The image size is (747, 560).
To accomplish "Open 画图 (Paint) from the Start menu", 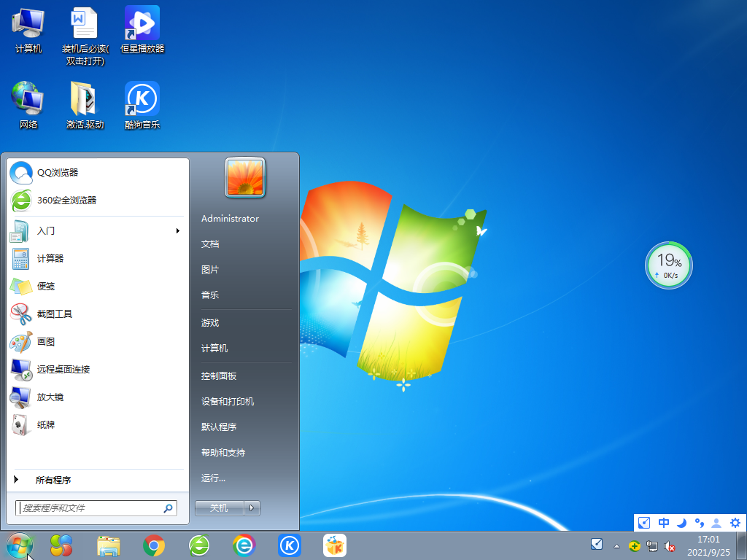I will [45, 341].
